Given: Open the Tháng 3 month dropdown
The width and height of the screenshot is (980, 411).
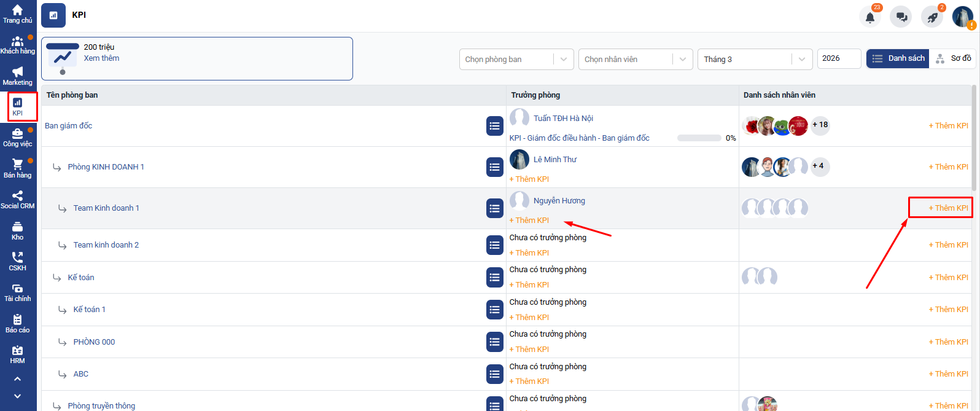Looking at the screenshot, I should [754, 60].
